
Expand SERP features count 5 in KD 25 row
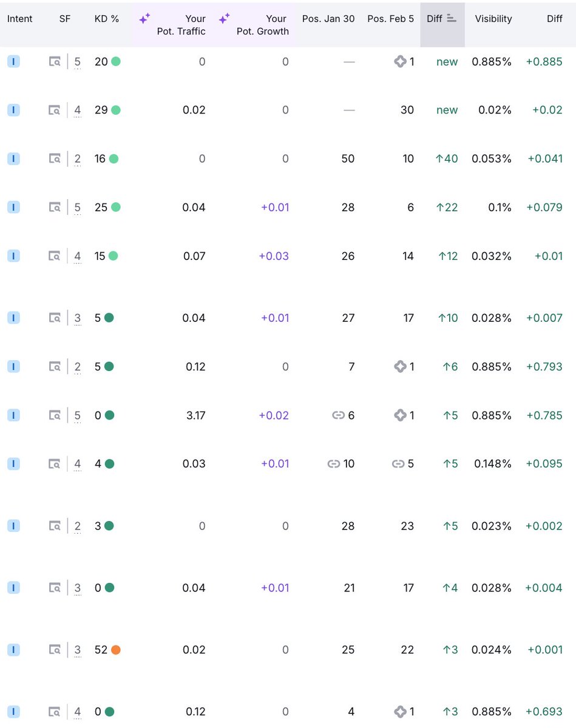click(78, 208)
